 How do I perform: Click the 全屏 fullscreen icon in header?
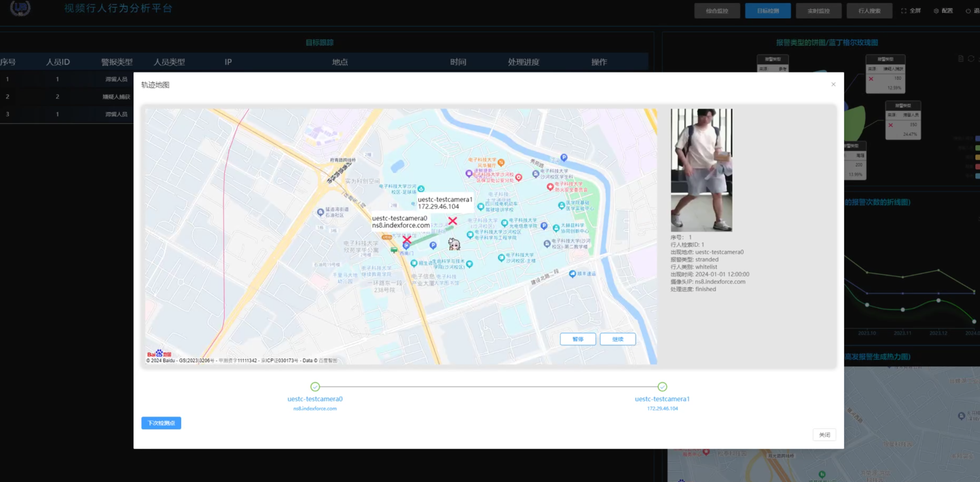(903, 11)
